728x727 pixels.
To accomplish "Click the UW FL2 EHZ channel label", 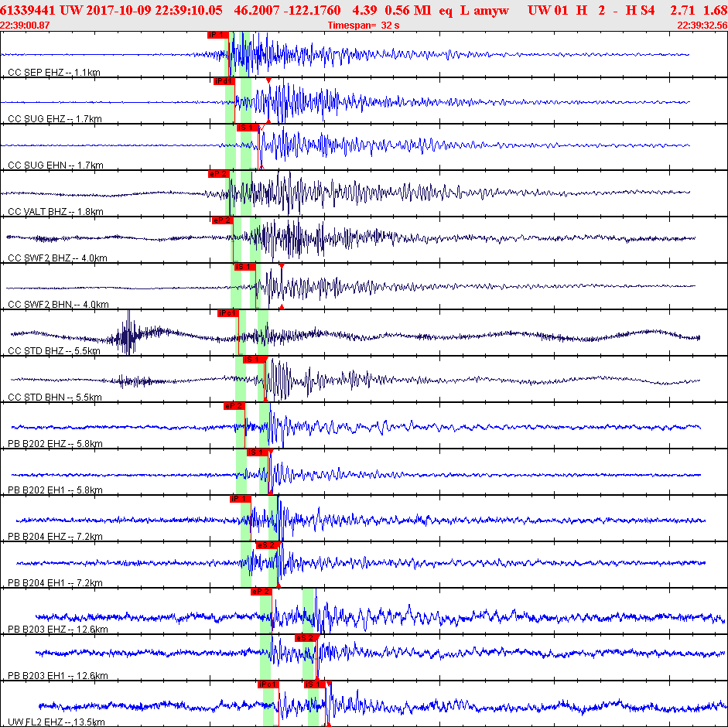I will (x=56, y=722).
